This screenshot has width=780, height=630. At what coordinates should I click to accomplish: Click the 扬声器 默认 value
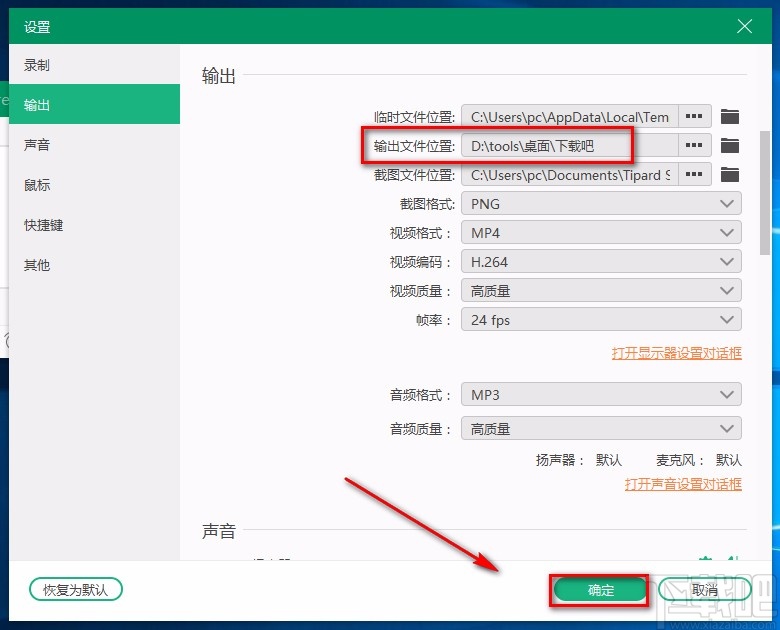[609, 460]
